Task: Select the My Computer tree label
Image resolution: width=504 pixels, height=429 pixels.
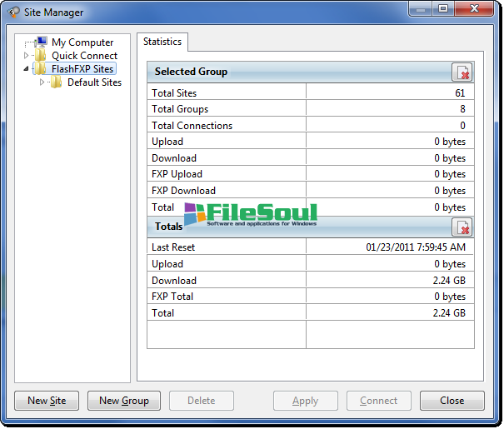Action: [82, 42]
